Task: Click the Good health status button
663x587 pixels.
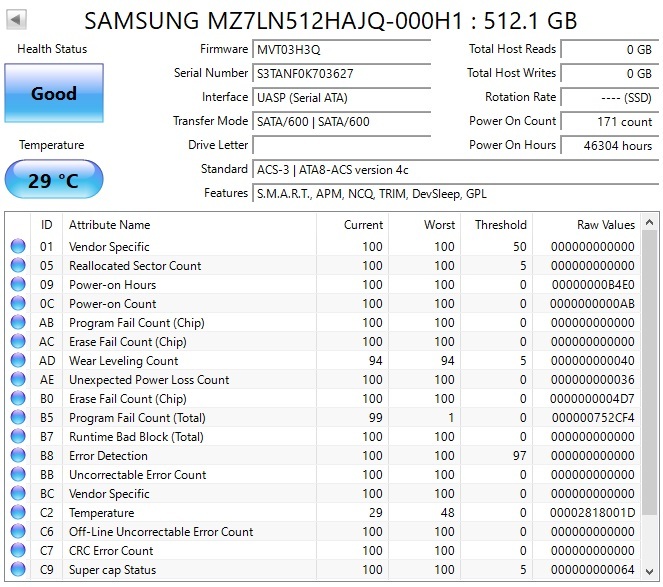Action: (54, 94)
